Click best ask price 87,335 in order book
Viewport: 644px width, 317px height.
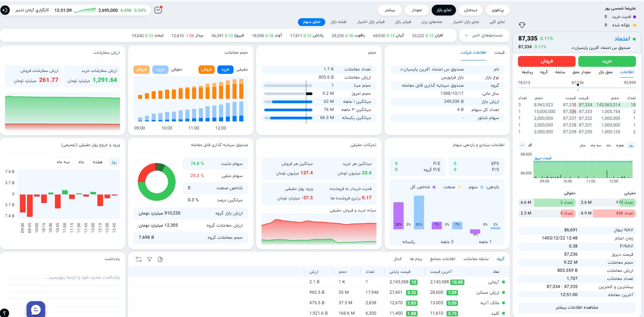570,105
